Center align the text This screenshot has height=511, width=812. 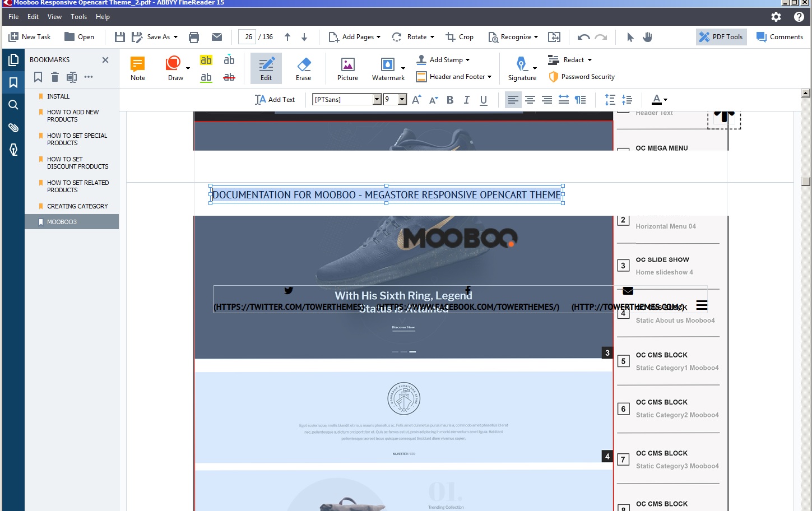point(530,100)
